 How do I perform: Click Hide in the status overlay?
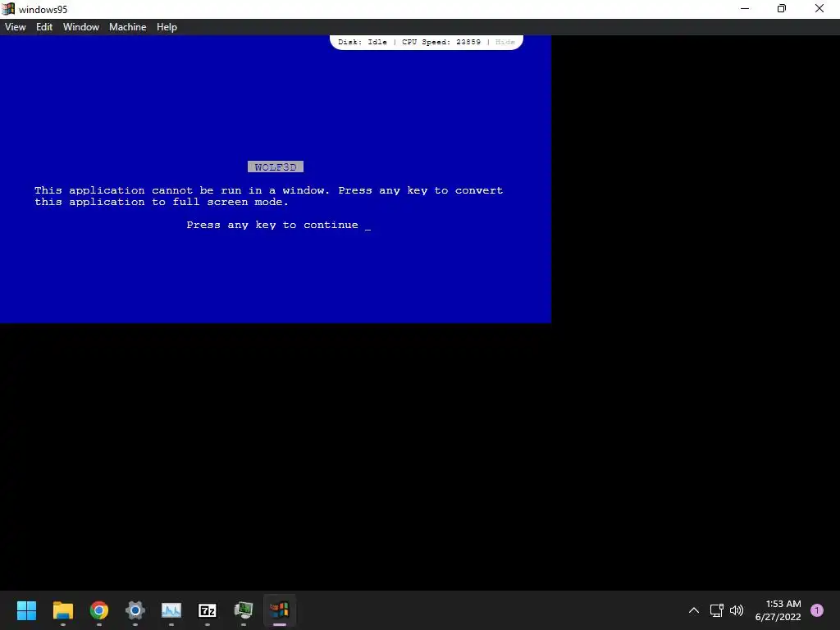[x=504, y=42]
